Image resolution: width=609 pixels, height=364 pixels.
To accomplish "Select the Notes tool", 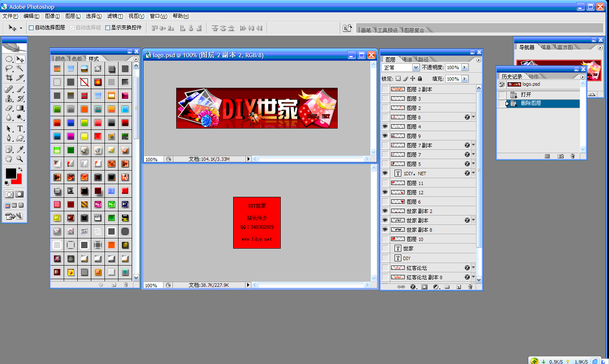I will pyautogui.click(x=8, y=149).
